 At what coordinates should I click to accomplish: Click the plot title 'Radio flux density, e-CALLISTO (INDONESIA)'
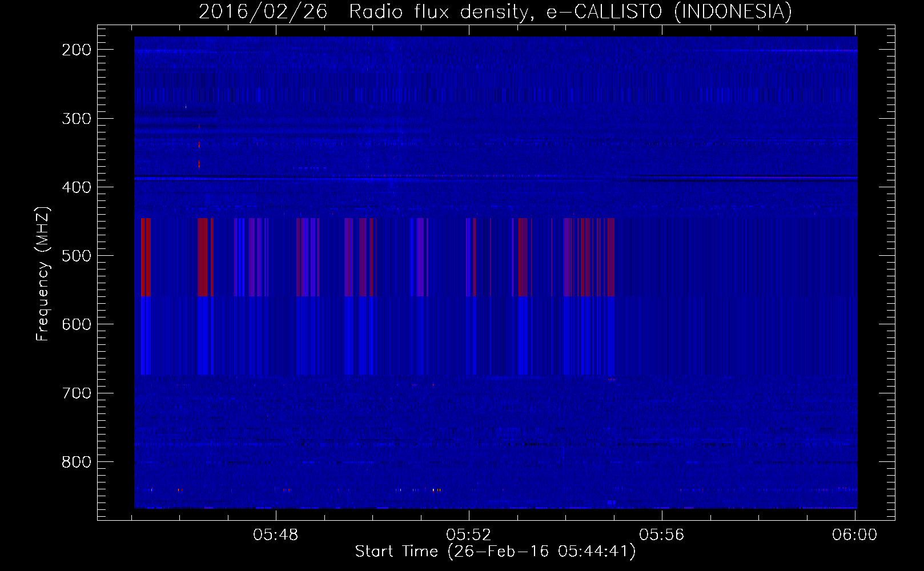pyautogui.click(x=571, y=12)
